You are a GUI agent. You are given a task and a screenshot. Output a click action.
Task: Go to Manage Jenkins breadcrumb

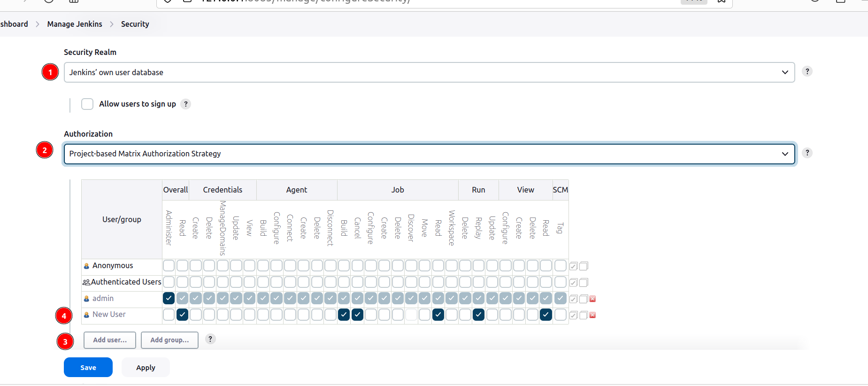pyautogui.click(x=75, y=24)
